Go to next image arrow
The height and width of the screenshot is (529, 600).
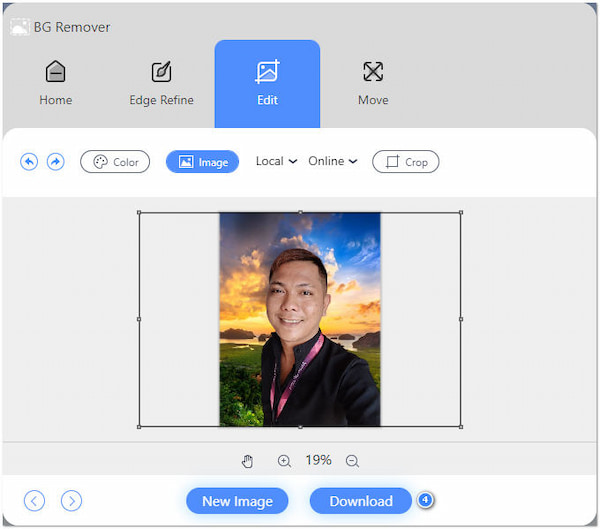(71, 501)
